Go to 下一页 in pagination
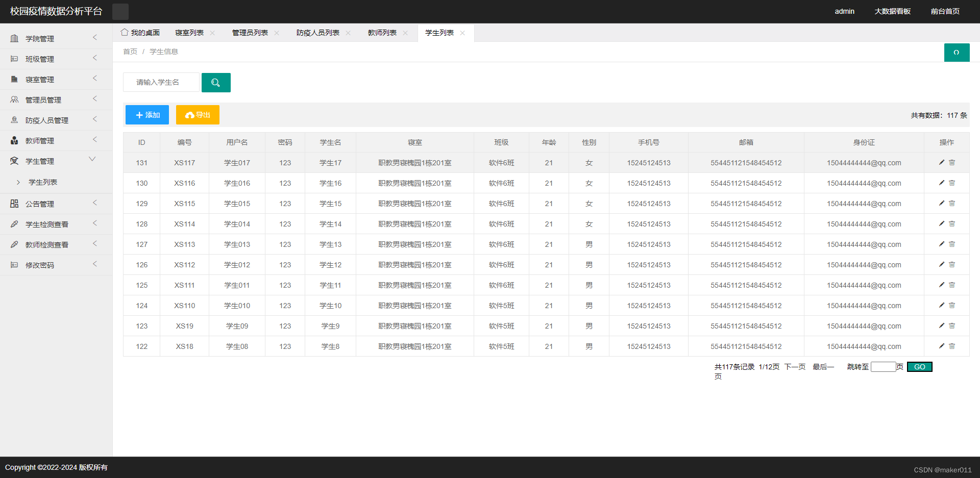This screenshot has width=980, height=478. tap(795, 367)
